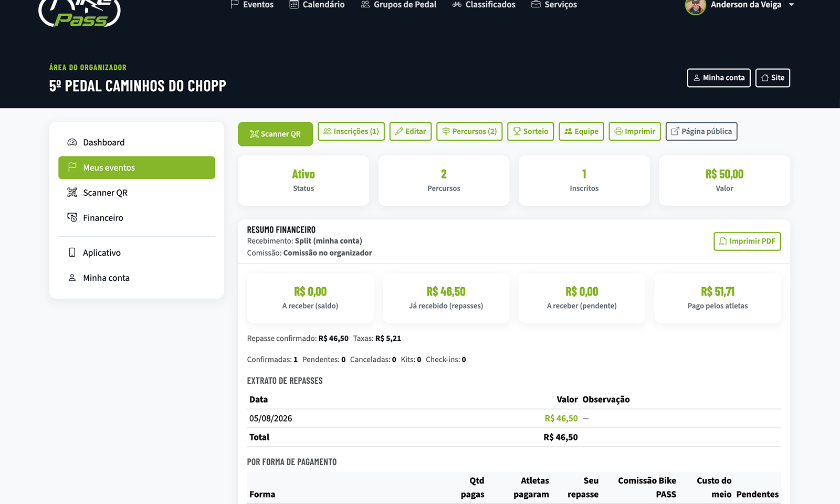Open the Calendário nav item
This screenshot has width=840, height=504.
pos(317,5)
